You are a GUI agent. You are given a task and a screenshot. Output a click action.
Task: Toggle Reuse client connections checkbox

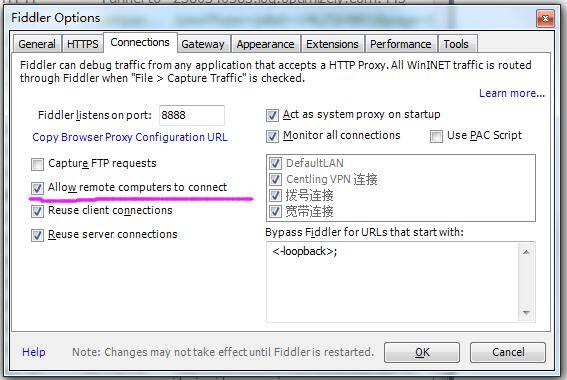point(37,211)
